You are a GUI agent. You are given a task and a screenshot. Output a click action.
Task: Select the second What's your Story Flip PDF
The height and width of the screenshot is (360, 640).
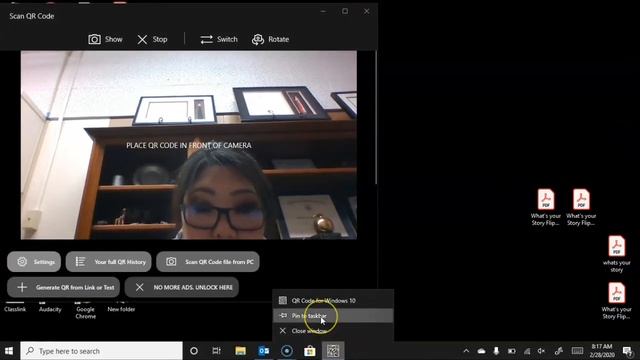pyautogui.click(x=581, y=207)
